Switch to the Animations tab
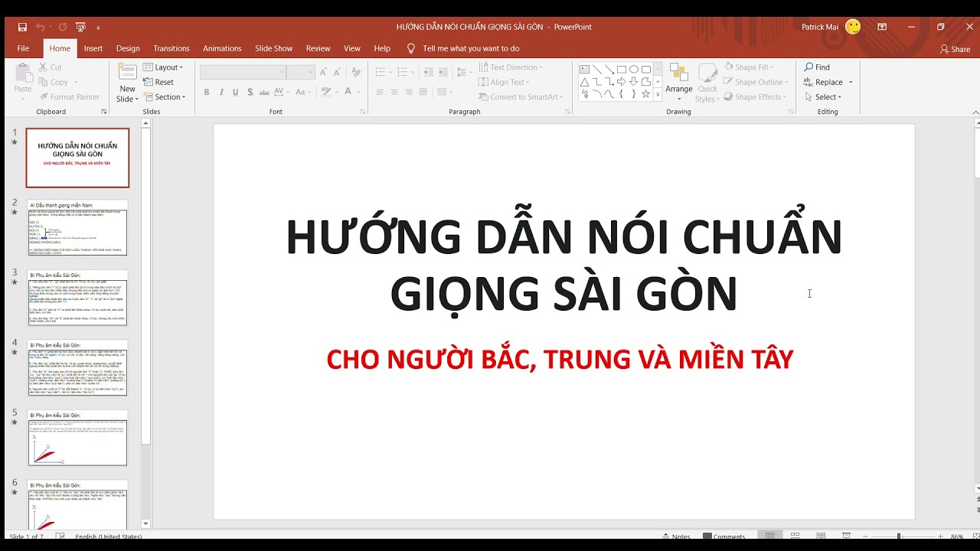The height and width of the screenshot is (551, 980). point(222,48)
